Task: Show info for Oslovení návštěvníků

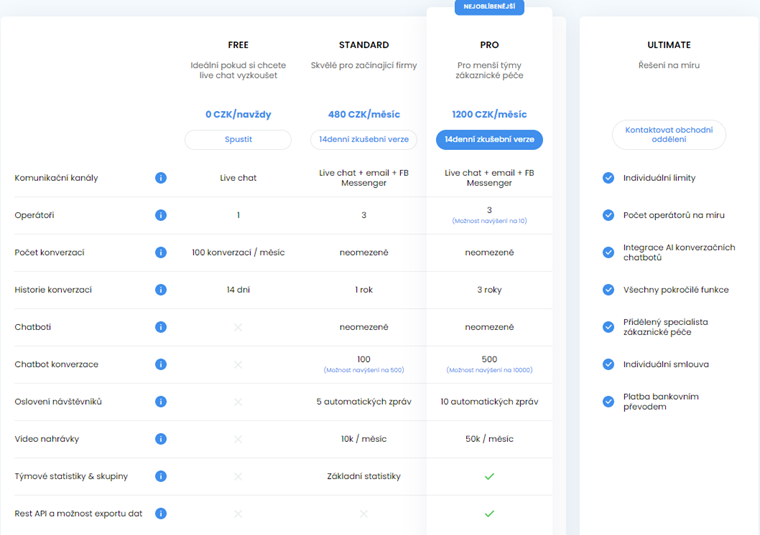Action: (160, 402)
